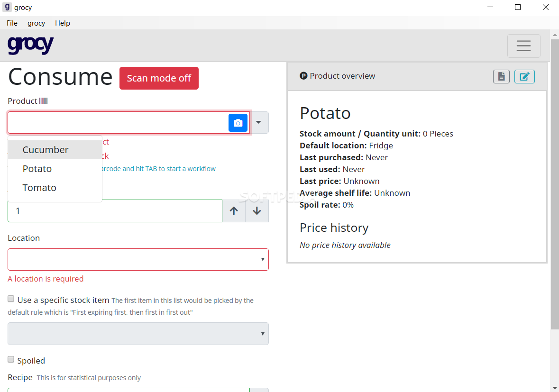Click the Product overview header text
The image size is (559, 392).
click(342, 76)
